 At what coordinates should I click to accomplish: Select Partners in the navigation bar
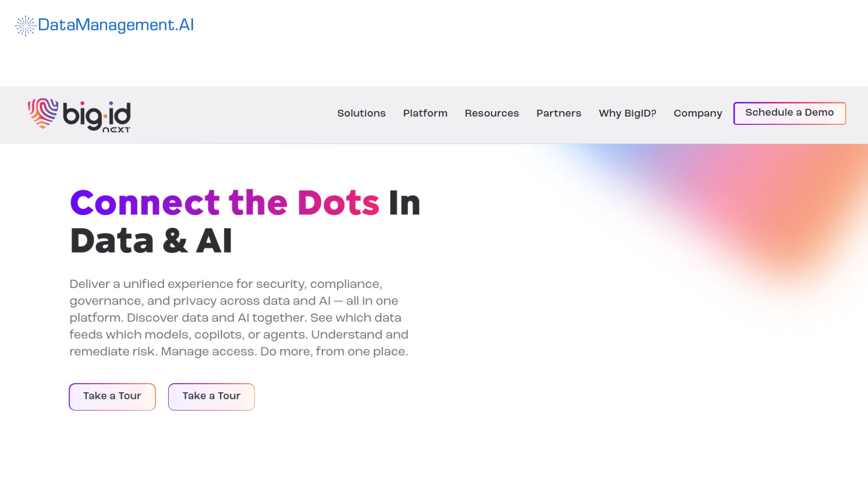click(x=558, y=113)
